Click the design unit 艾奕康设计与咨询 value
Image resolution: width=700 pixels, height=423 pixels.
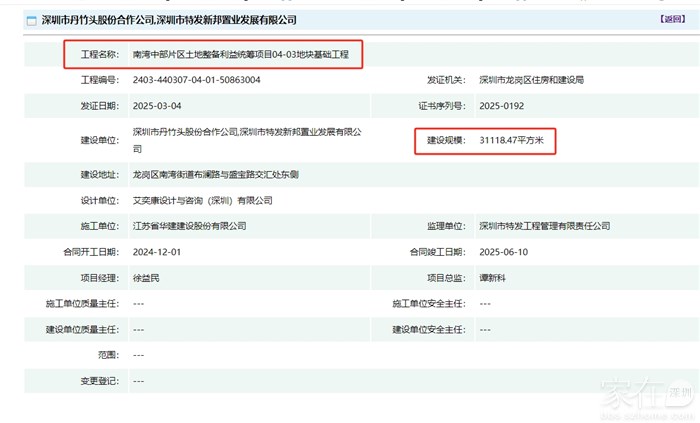coord(203,200)
